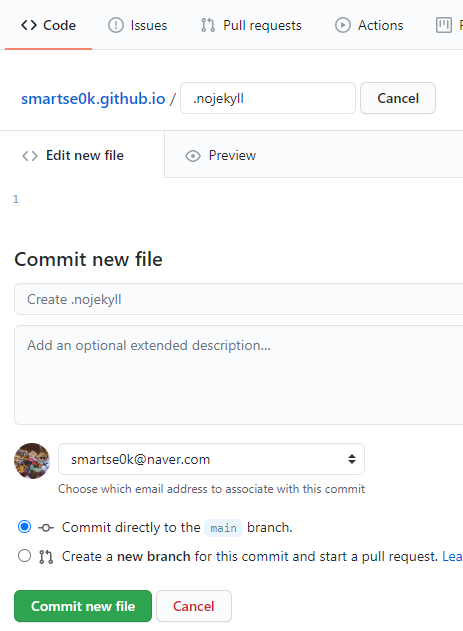463x631 pixels.
Task: Click the git commit icon beside main option
Action: [x=46, y=528]
